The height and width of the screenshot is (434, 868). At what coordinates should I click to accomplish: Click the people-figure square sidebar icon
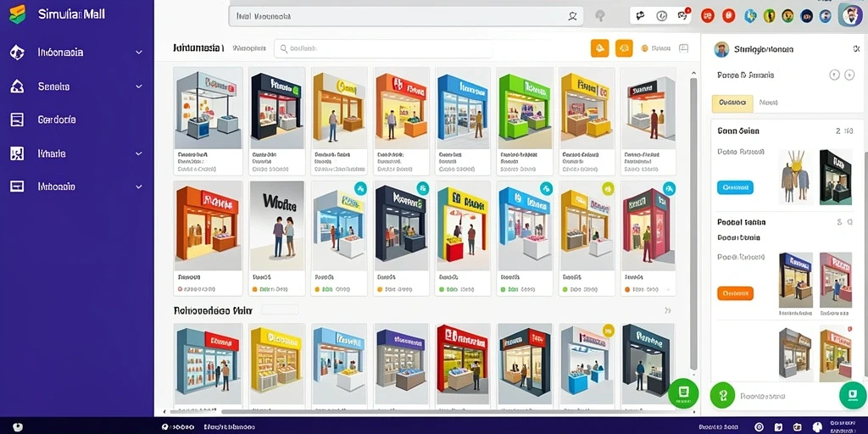click(x=17, y=153)
